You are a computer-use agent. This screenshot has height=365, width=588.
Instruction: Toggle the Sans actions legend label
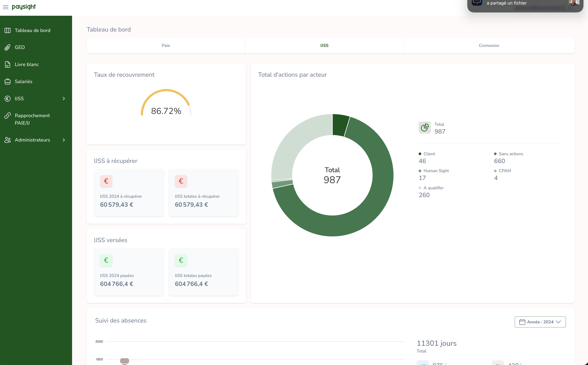[511, 154]
